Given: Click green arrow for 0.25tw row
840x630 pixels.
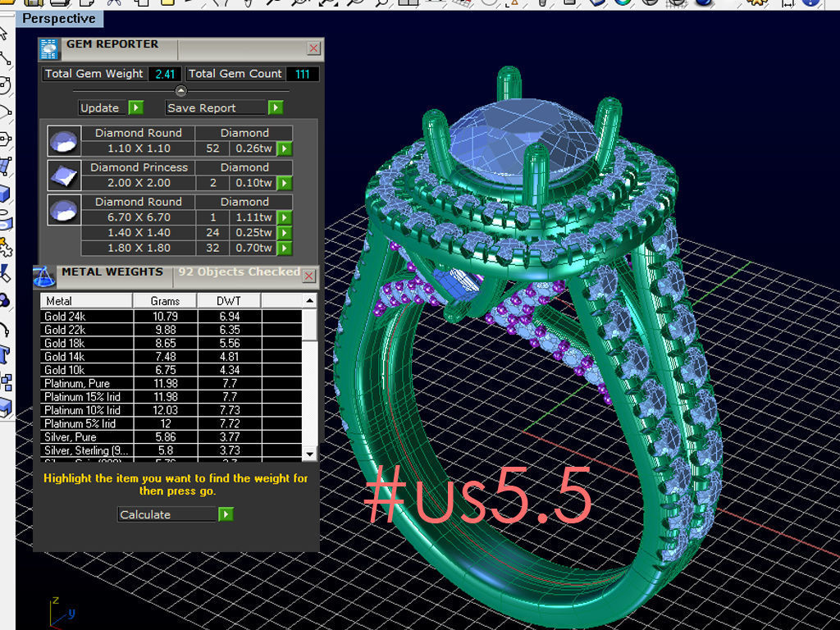Looking at the screenshot, I should click(285, 232).
